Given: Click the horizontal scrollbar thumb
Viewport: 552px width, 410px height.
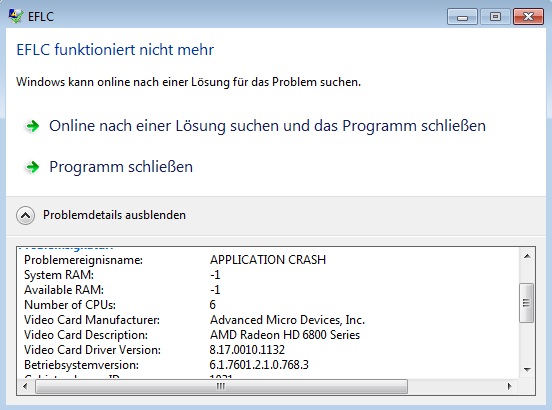Looking at the screenshot, I should 221,386.
